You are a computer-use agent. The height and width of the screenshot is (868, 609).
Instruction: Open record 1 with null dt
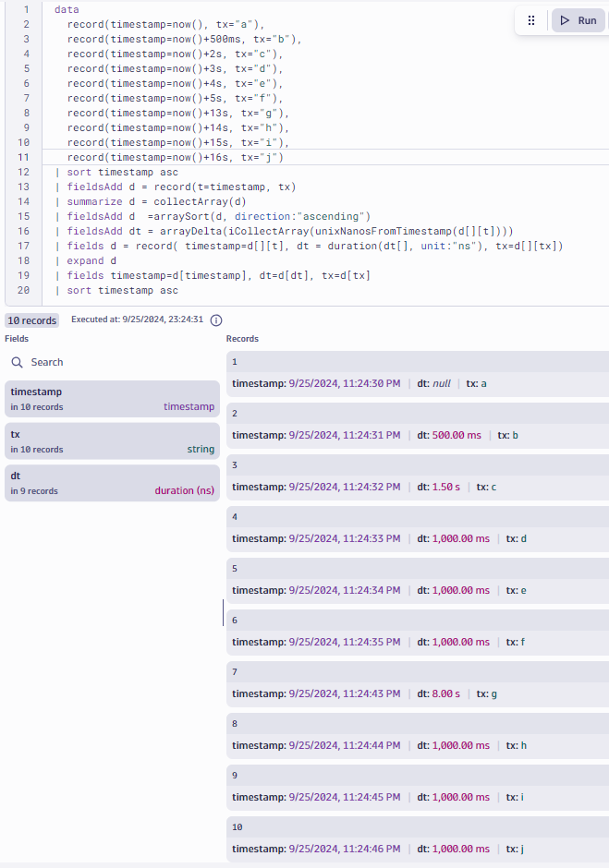pos(416,372)
